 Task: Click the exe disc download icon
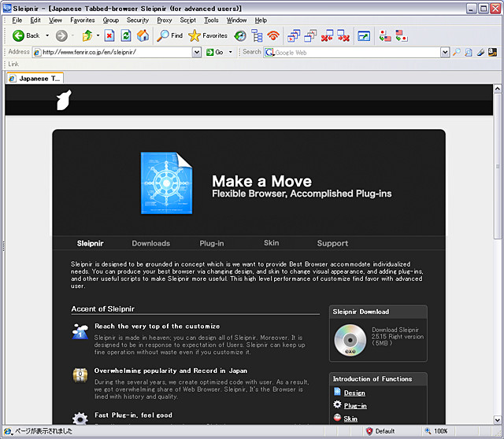[350, 340]
